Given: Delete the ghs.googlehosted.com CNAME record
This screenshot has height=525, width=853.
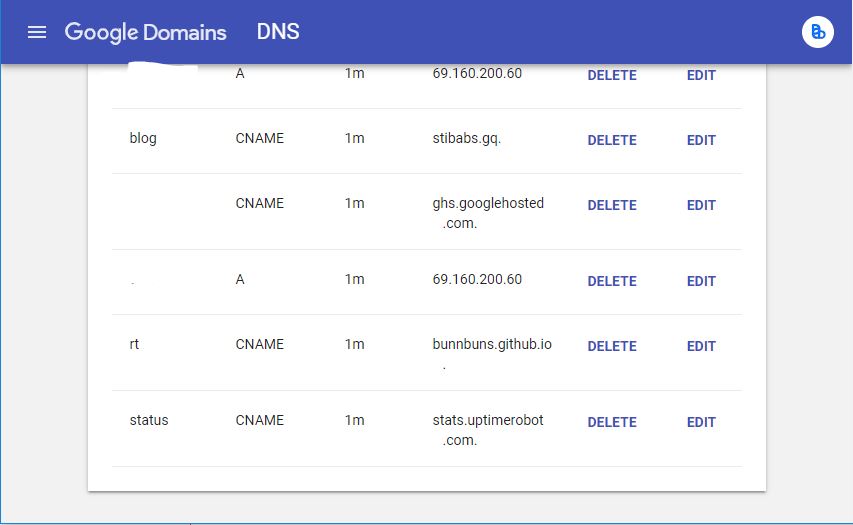Looking at the screenshot, I should [612, 206].
